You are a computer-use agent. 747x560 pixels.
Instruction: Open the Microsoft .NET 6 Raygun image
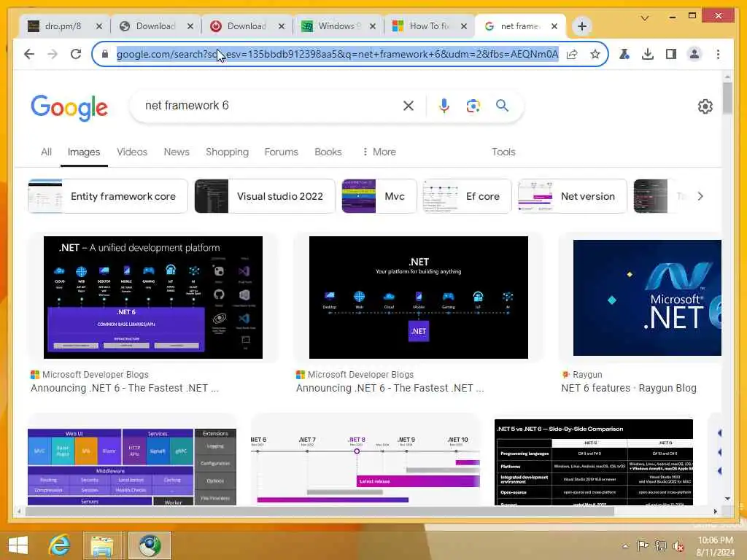coord(647,297)
